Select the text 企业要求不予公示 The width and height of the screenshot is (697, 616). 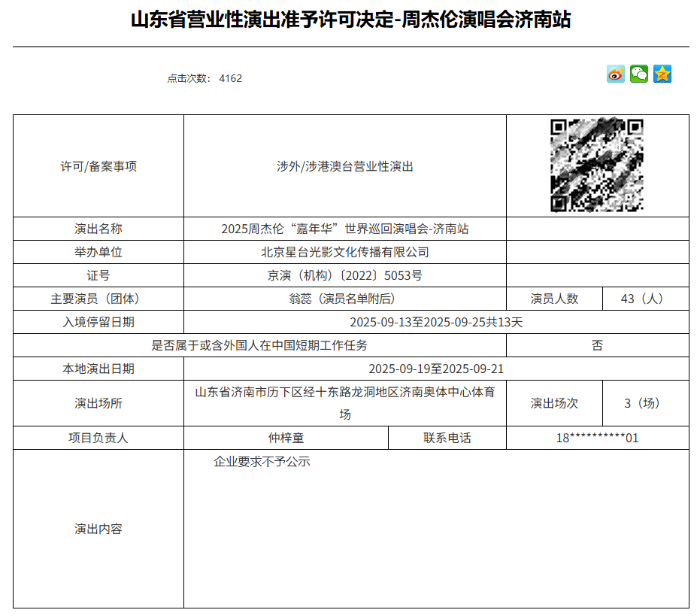tap(262, 462)
